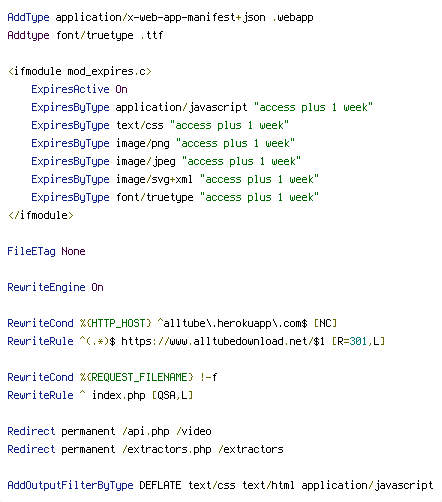Screen dimensions: 442x502
Task: Click the closing ifmodule tag
Action: (41, 215)
